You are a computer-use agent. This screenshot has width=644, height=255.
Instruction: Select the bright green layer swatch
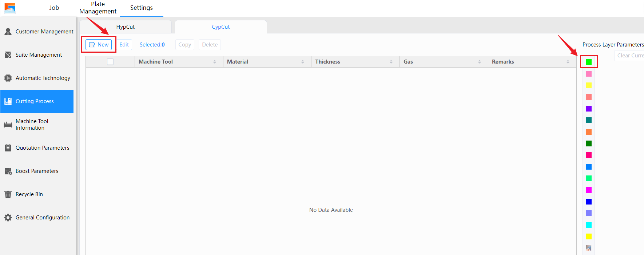click(589, 62)
